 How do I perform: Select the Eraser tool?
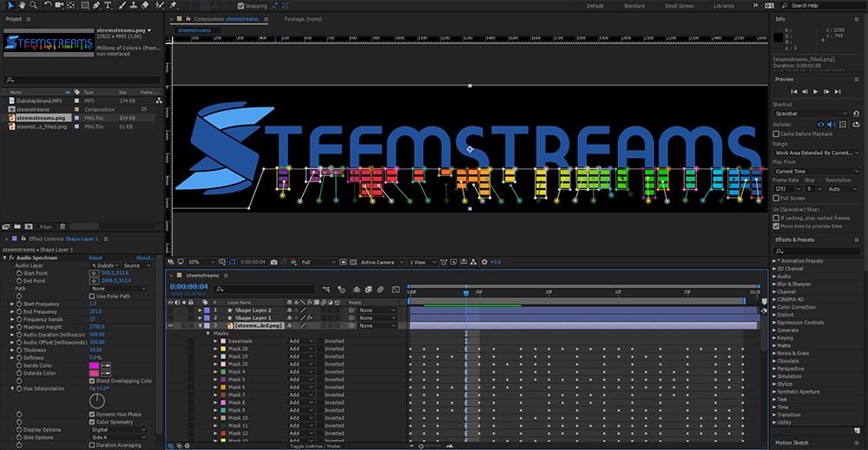[145, 5]
